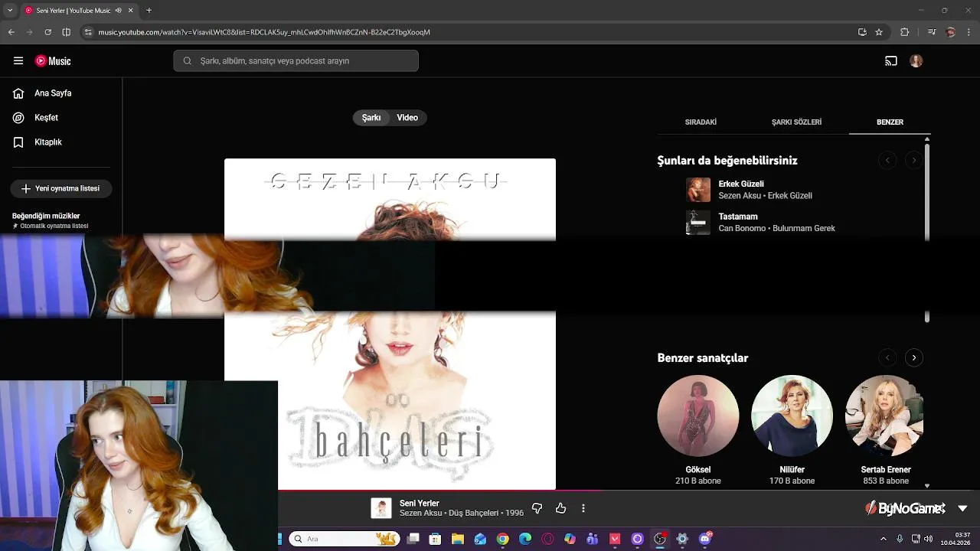This screenshot has width=980, height=551.
Task: Click the song search field
Action: coord(296,61)
